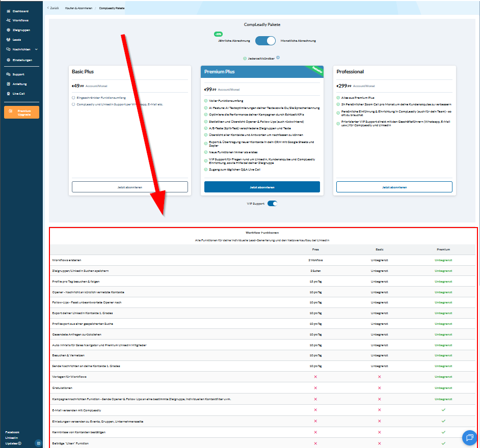
Task: Click '2 Workflows' cell in Free column
Action: (315, 260)
